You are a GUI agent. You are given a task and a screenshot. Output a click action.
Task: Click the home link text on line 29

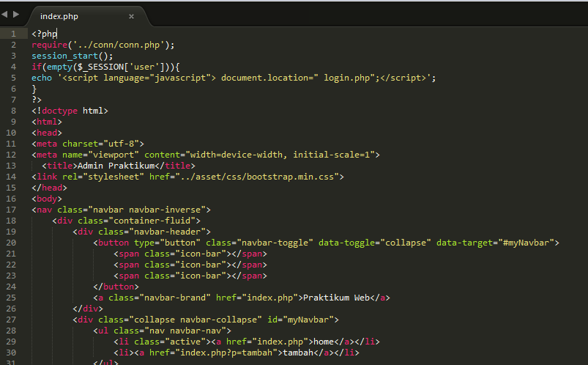pos(324,342)
